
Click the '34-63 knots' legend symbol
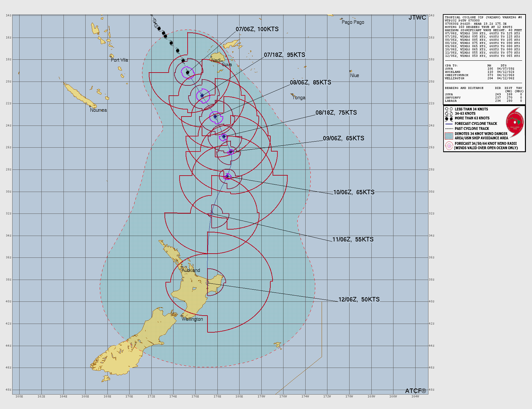[x=449, y=114]
